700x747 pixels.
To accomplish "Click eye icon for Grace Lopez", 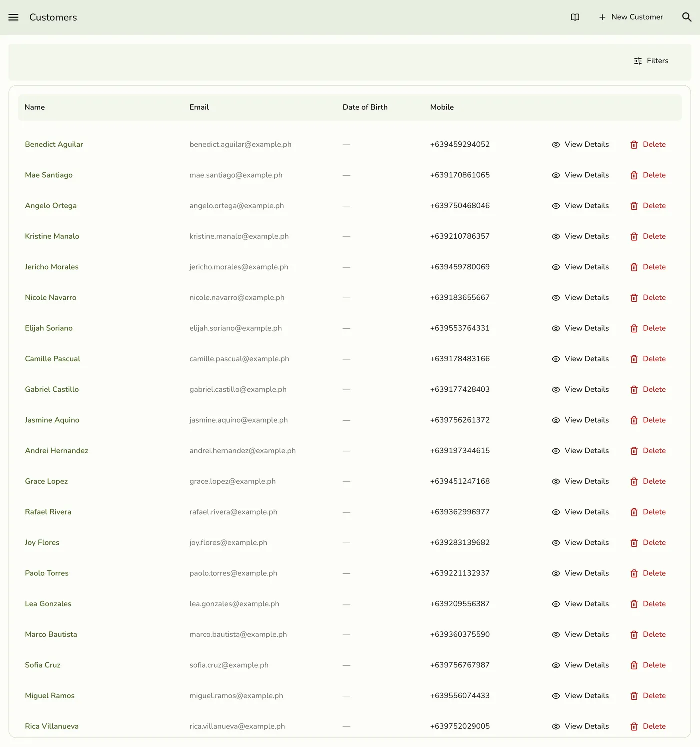I will 556,482.
